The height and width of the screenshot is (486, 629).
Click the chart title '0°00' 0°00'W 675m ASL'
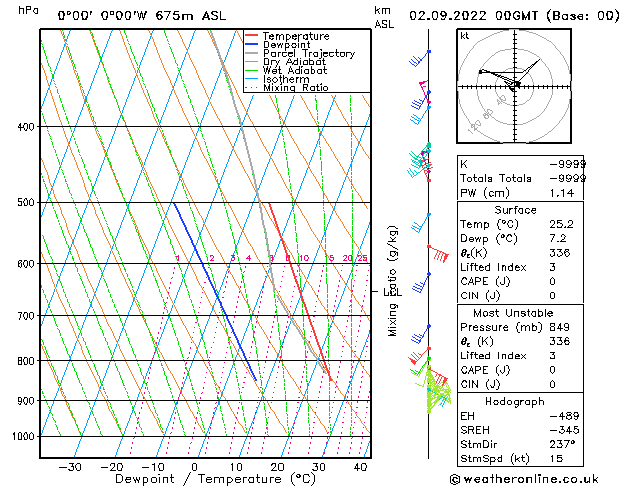142,16
